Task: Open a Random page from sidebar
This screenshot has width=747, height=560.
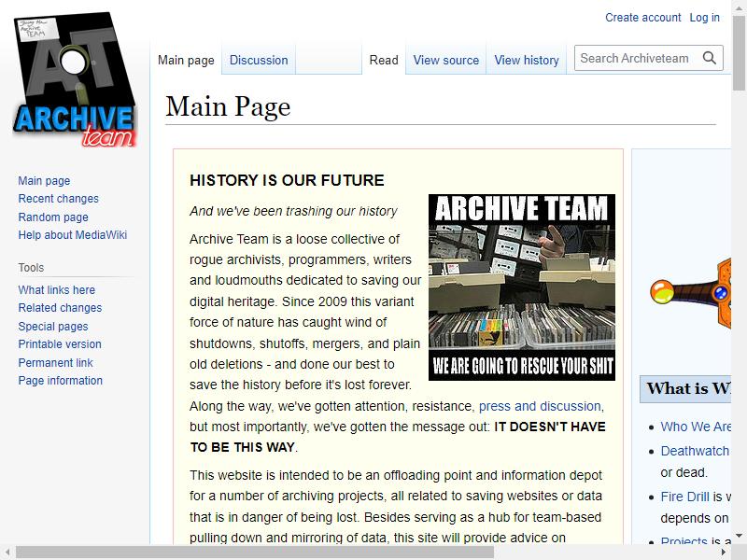Action: pyautogui.click(x=53, y=217)
